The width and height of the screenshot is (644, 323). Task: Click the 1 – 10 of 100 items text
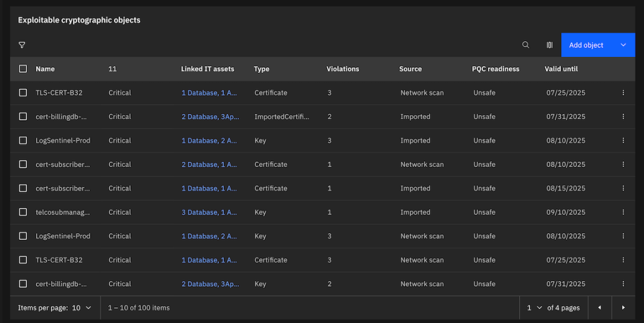(139, 308)
